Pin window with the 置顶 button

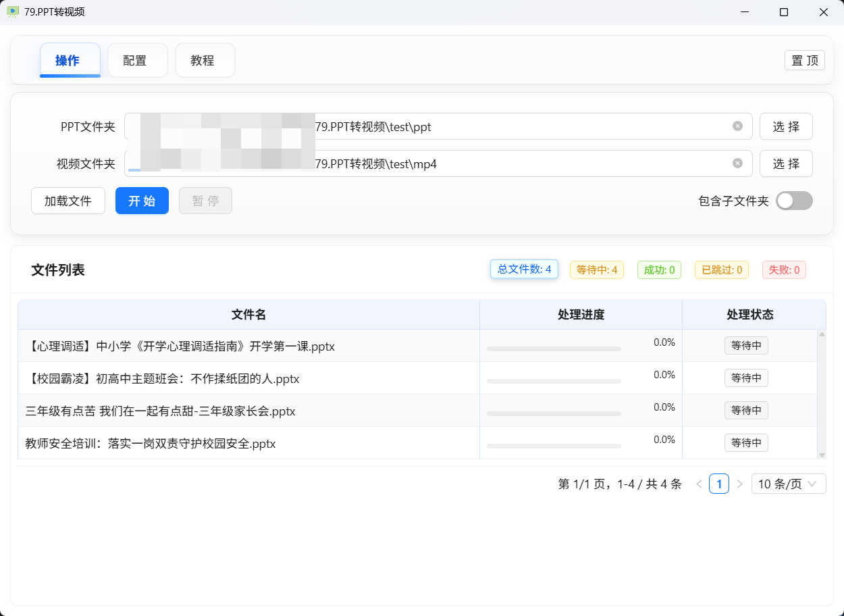point(804,60)
